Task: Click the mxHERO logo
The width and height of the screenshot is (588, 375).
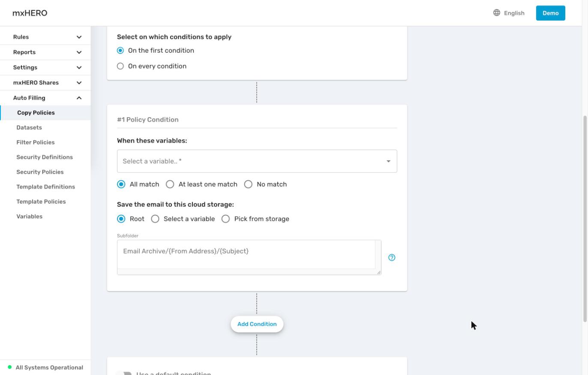Action: coord(30,13)
